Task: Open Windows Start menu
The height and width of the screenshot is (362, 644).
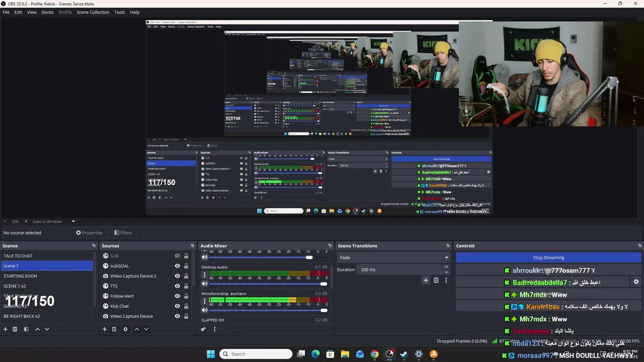Action: pyautogui.click(x=211, y=354)
